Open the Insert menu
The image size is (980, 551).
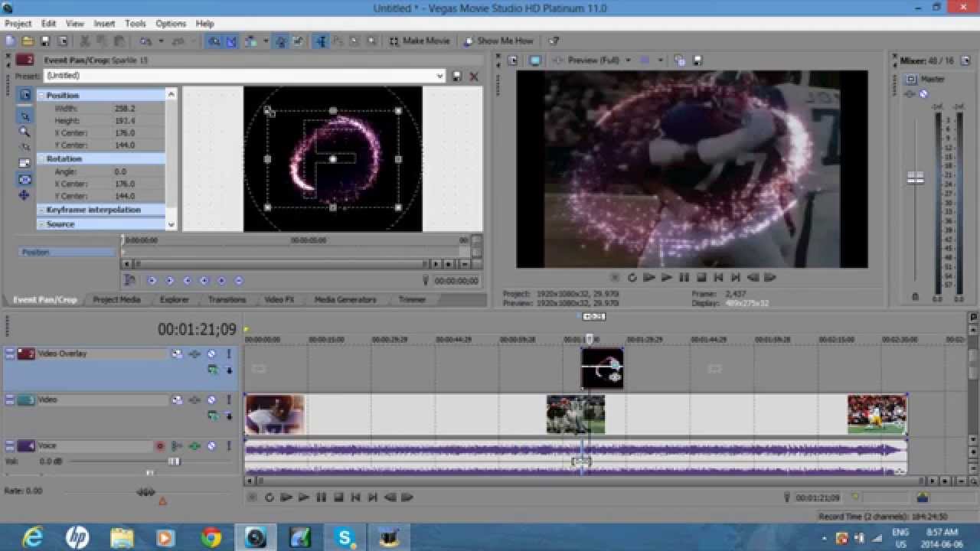(x=104, y=24)
